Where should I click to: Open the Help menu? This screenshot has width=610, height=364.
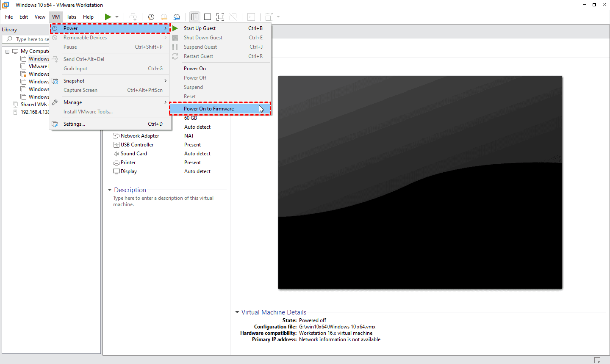click(x=89, y=17)
